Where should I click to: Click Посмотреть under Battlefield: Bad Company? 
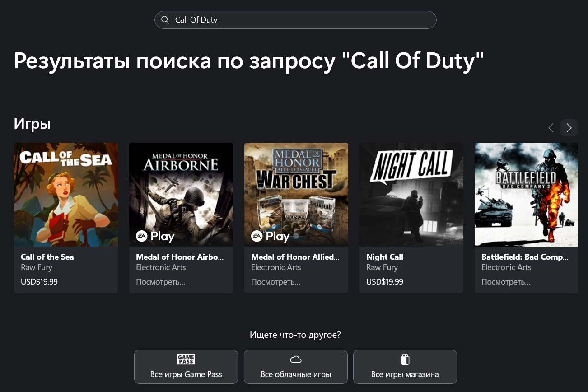(x=506, y=282)
